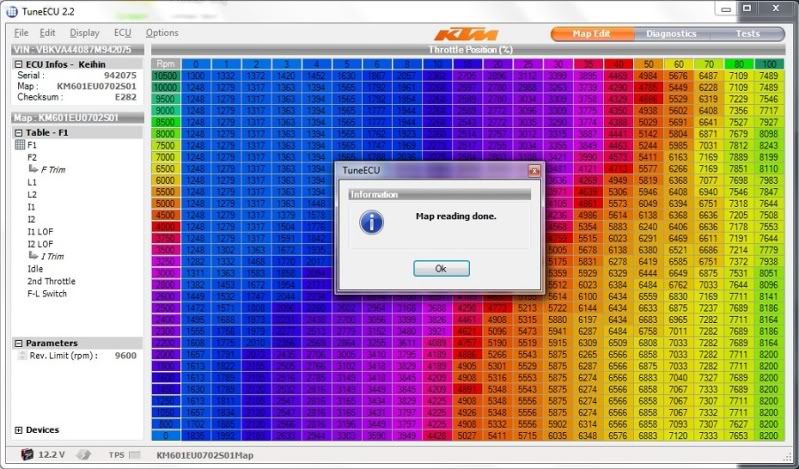The image size is (799, 469).
Task: Click cell 7120 in the bottom 0 rpm row
Action: pyautogui.click(x=678, y=436)
